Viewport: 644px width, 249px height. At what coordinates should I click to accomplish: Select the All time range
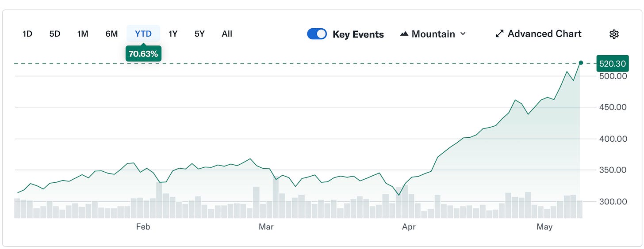227,34
